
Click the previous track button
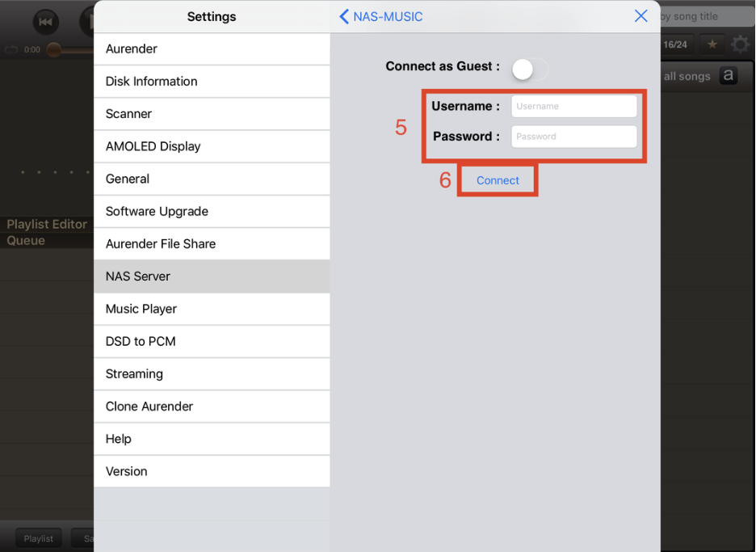point(46,22)
